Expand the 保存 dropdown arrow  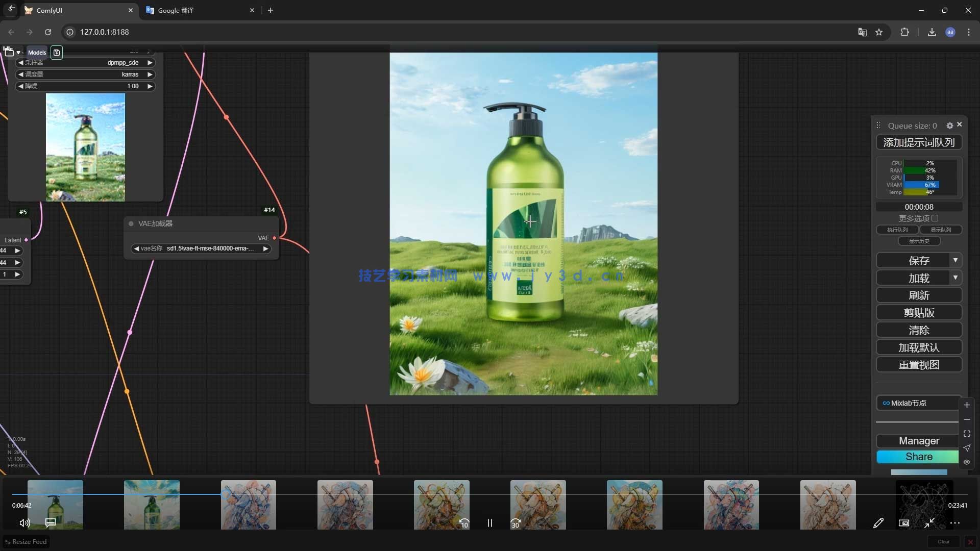[955, 261]
